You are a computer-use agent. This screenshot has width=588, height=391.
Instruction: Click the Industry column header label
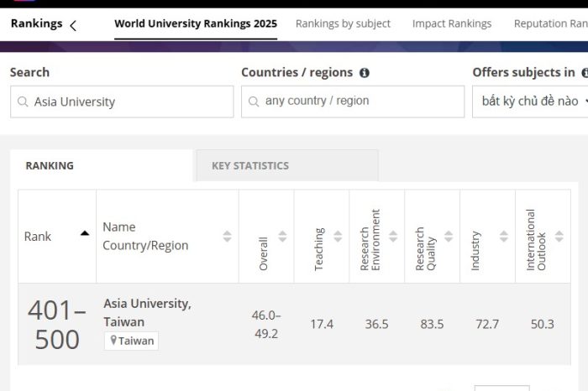pyautogui.click(x=475, y=251)
